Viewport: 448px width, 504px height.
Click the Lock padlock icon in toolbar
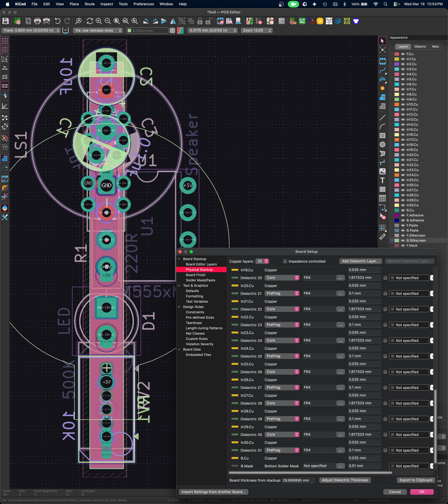point(200,21)
